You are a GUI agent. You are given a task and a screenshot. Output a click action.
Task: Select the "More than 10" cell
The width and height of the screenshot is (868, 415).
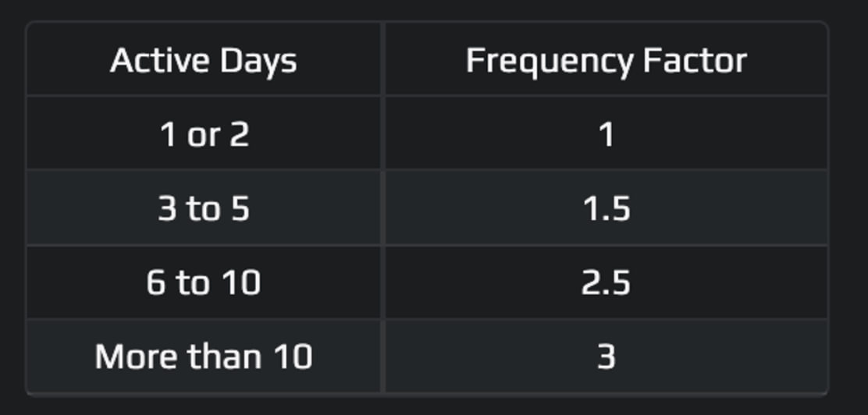204,356
